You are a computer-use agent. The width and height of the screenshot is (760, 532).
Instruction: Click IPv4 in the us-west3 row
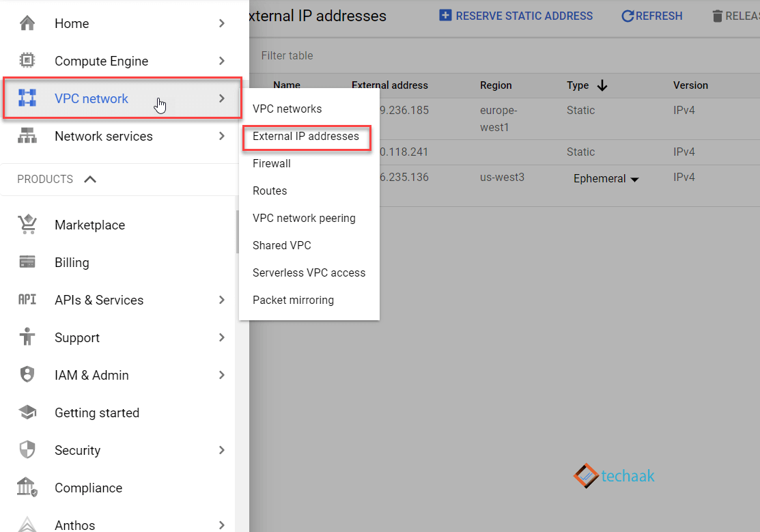click(684, 177)
